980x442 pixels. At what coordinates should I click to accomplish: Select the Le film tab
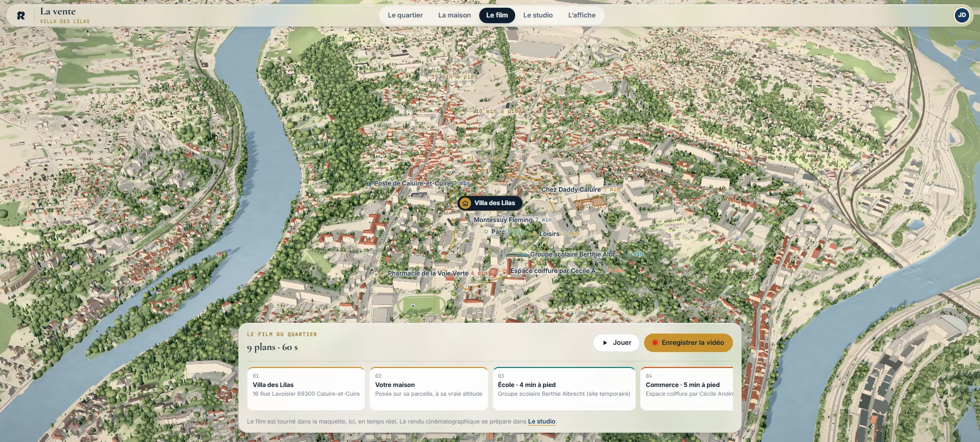[x=497, y=15]
